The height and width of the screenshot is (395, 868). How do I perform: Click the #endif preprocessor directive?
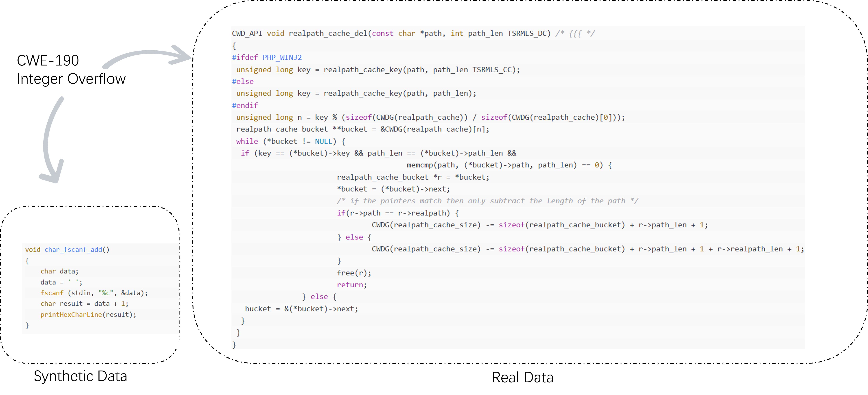pos(245,105)
